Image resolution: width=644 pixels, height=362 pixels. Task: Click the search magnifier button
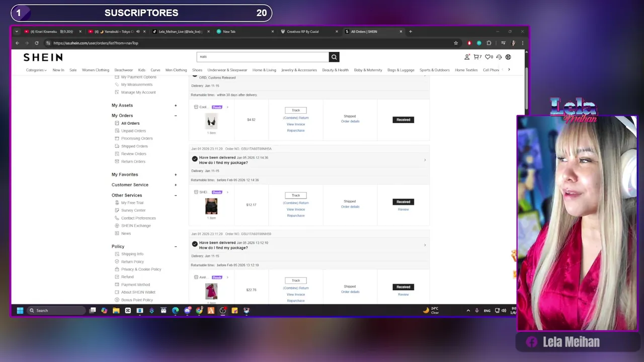[334, 57]
